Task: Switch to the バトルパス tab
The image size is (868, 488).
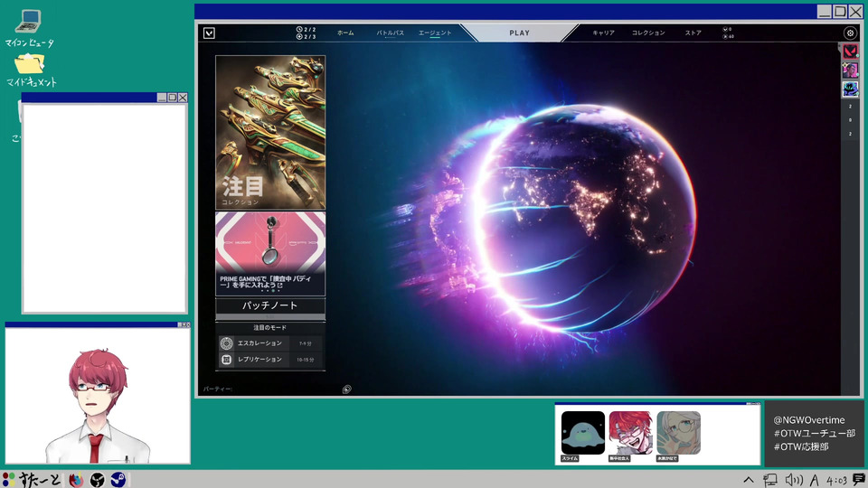Action: (x=391, y=33)
